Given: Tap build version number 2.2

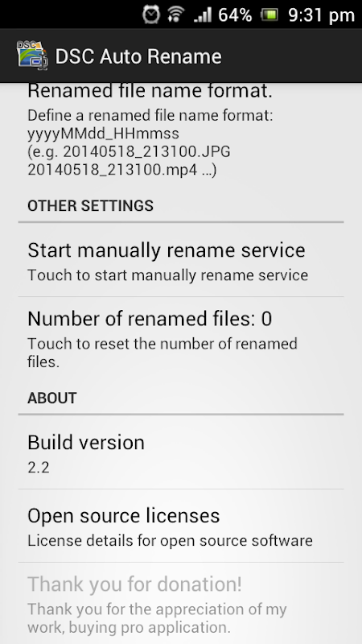Looking at the screenshot, I should pyautogui.click(x=39, y=468).
